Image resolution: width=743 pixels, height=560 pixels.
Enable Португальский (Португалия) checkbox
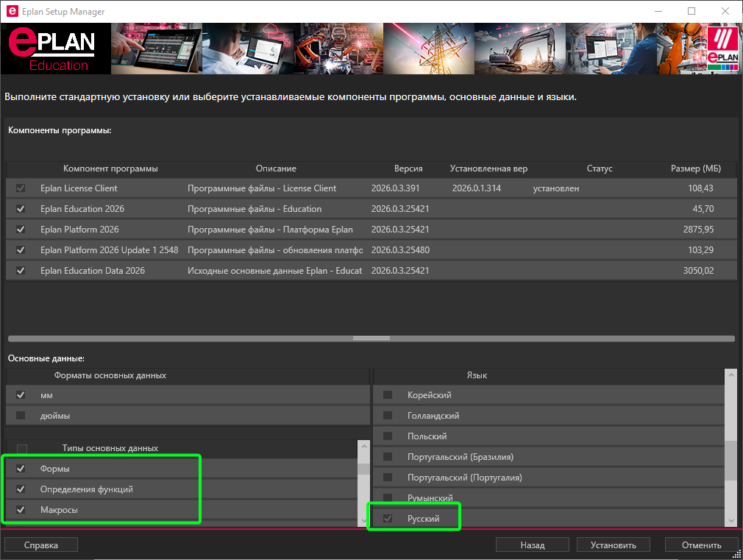pyautogui.click(x=388, y=478)
